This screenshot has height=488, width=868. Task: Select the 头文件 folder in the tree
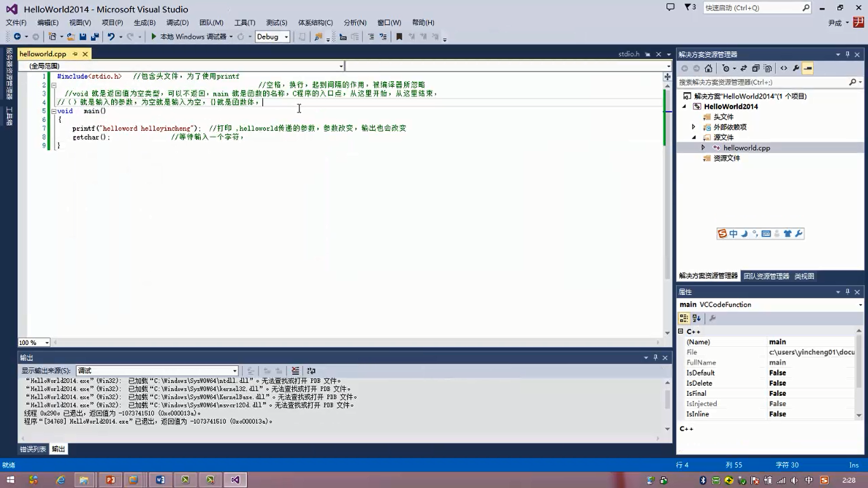[723, 117]
